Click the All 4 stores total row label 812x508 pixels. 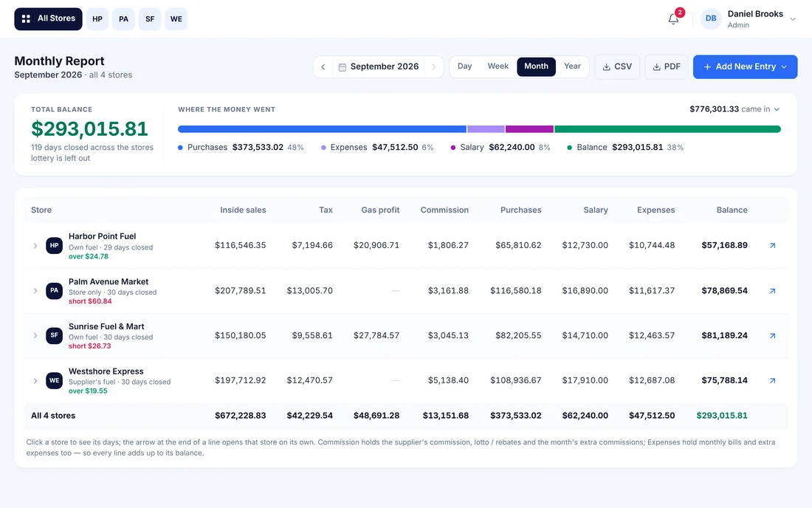click(53, 415)
